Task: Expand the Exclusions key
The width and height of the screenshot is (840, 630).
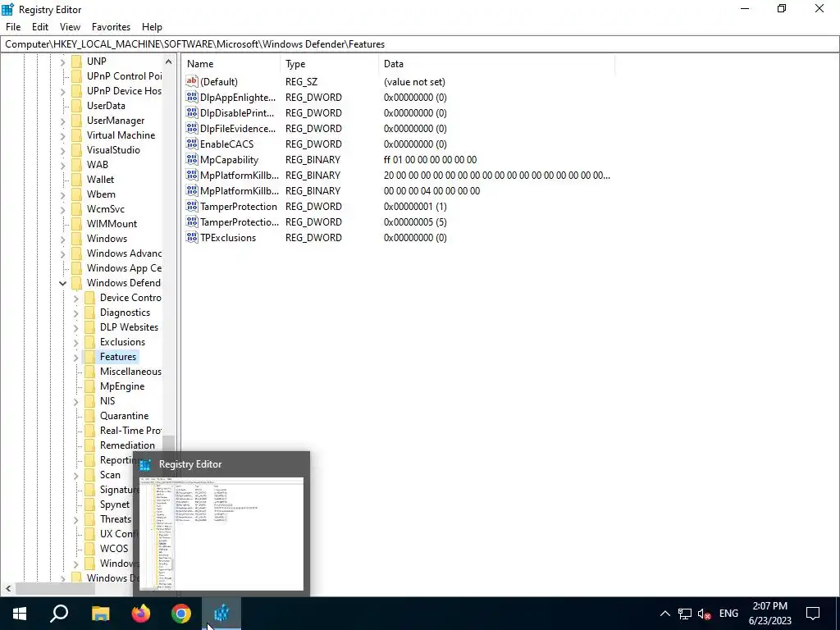Action: pyautogui.click(x=75, y=342)
